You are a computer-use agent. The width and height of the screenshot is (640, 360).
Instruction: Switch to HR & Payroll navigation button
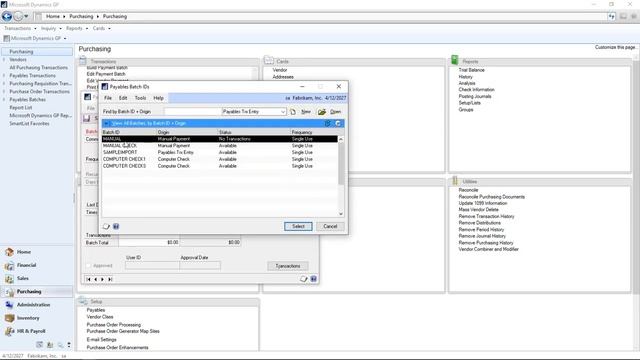click(x=37, y=331)
